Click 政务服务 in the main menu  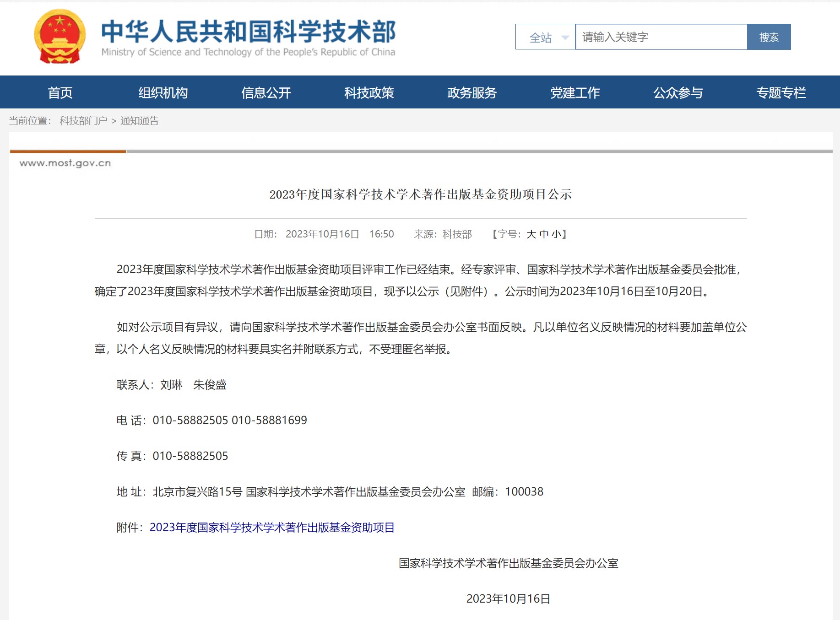(472, 92)
